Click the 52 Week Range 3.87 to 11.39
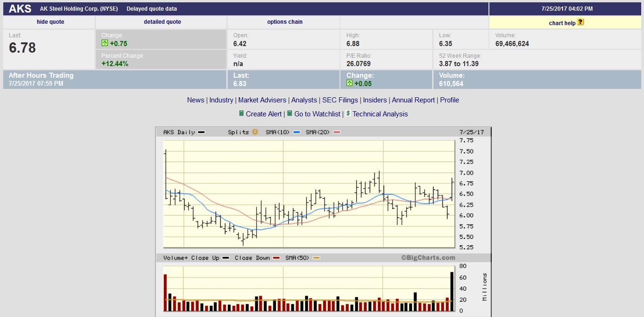The height and width of the screenshot is (317, 644). pos(459,64)
